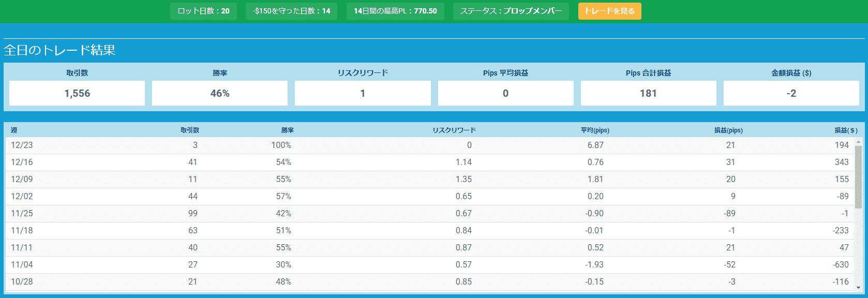This screenshot has width=868, height=298.
Task: Click the 155 profit in 12/09 row
Action: (x=842, y=180)
